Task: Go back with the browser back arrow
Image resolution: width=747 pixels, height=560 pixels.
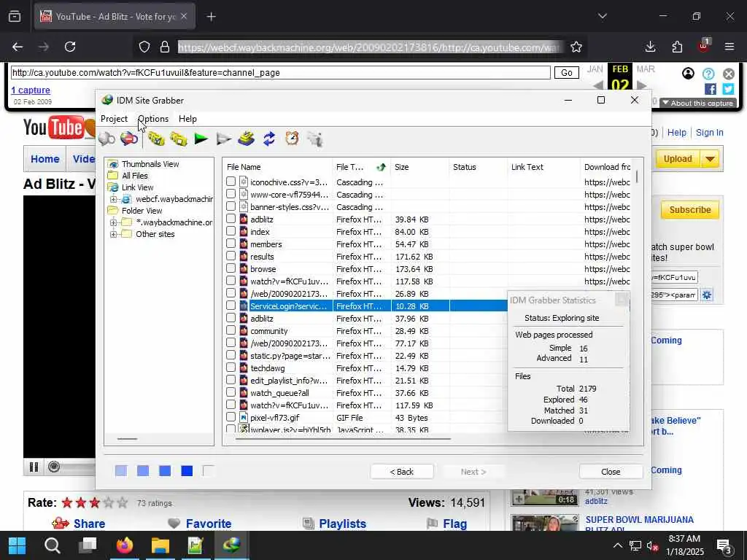Action: [x=18, y=47]
